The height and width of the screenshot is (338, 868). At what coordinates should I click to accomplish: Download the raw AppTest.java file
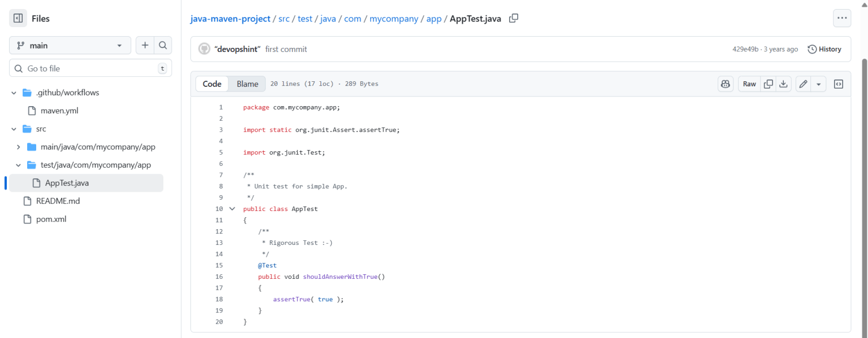tap(783, 84)
